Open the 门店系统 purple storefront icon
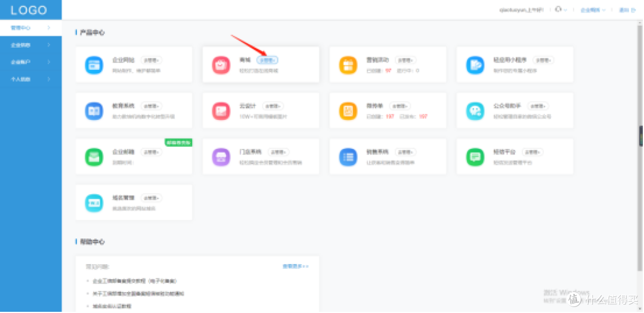The image size is (644, 313). 221,157
